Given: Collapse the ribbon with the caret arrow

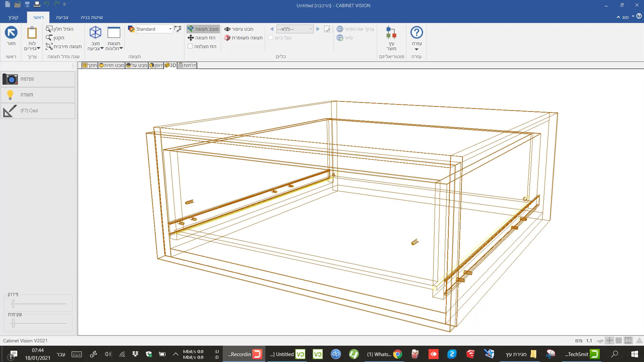Looking at the screenshot, I should tap(618, 17).
